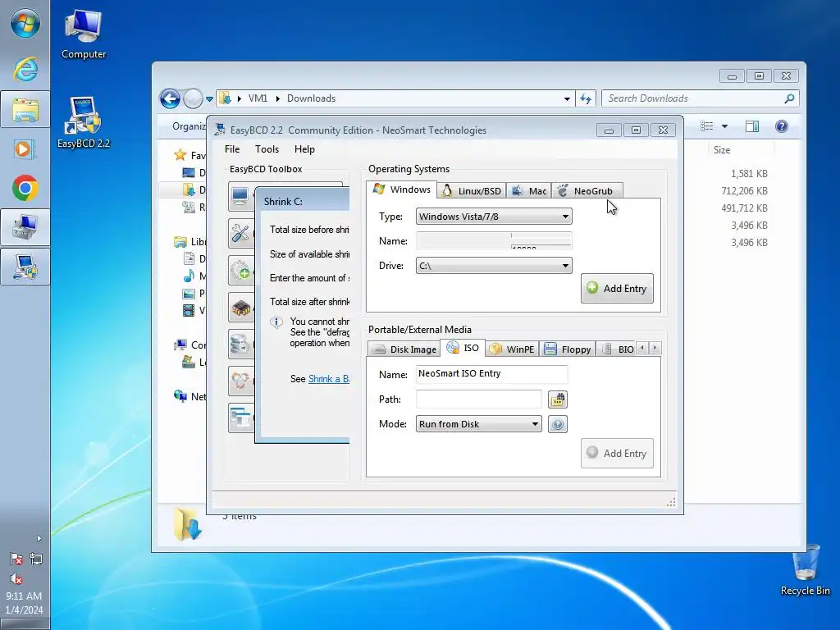
Task: Click Add Entry button under Portable/External Media
Action: [x=617, y=453]
